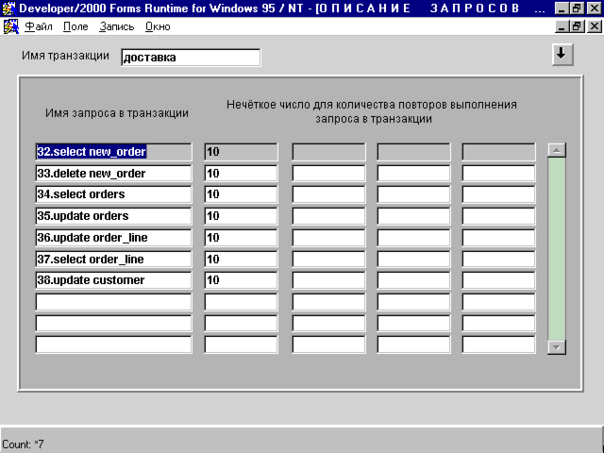Viewport: 604px width, 453px height.
Task: Click value 10 in 36.update order_line row
Action: [241, 238]
